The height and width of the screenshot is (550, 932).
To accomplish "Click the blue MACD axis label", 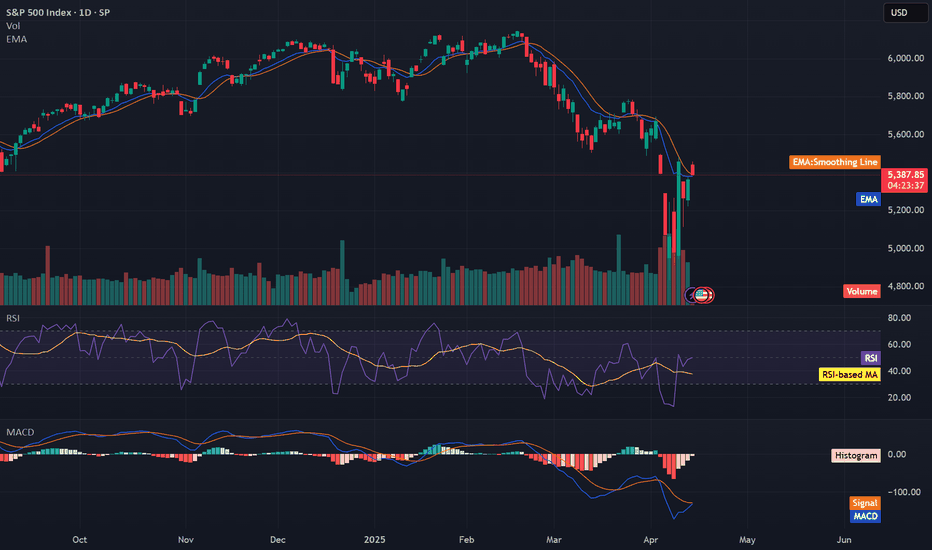I will pos(865,516).
